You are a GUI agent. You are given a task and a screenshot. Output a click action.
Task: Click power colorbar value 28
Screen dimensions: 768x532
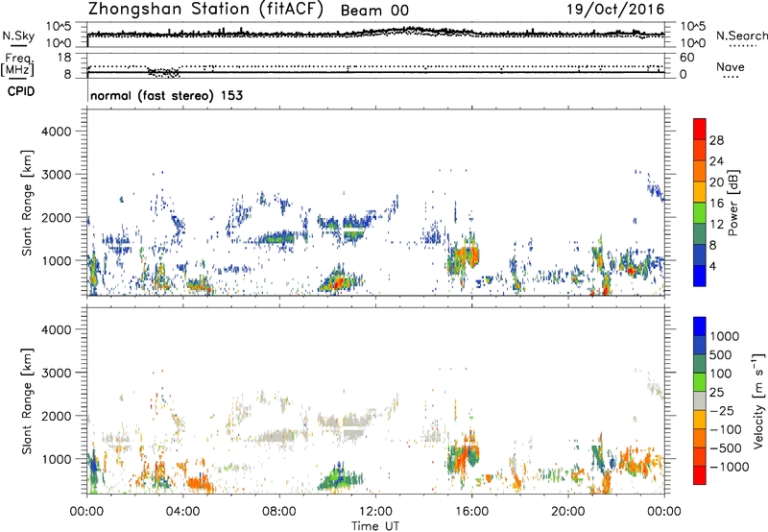click(716, 140)
